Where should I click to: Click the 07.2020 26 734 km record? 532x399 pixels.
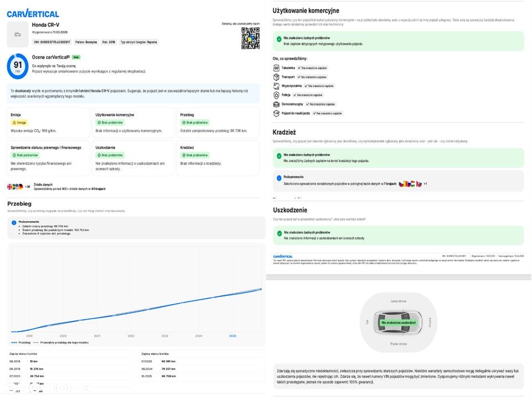click(x=70, y=376)
